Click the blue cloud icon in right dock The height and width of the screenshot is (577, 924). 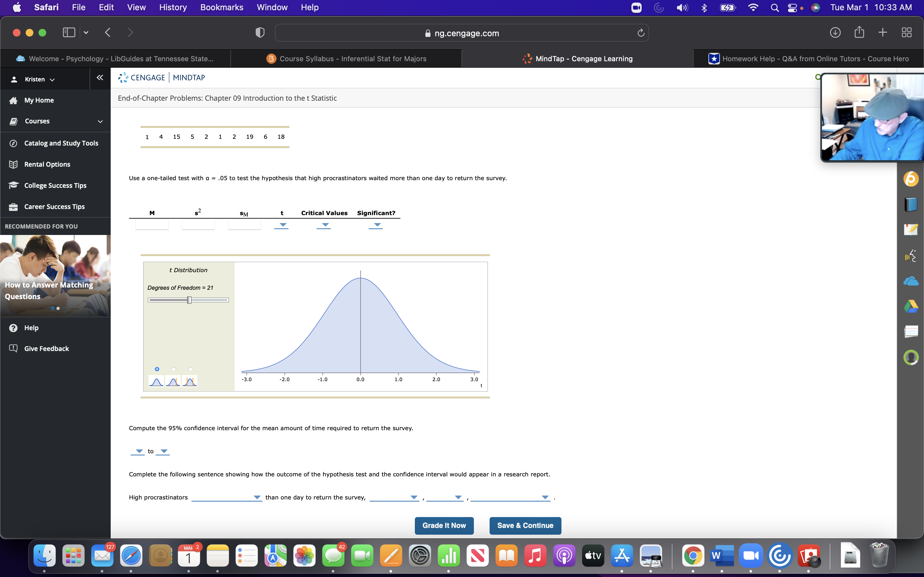[911, 282]
